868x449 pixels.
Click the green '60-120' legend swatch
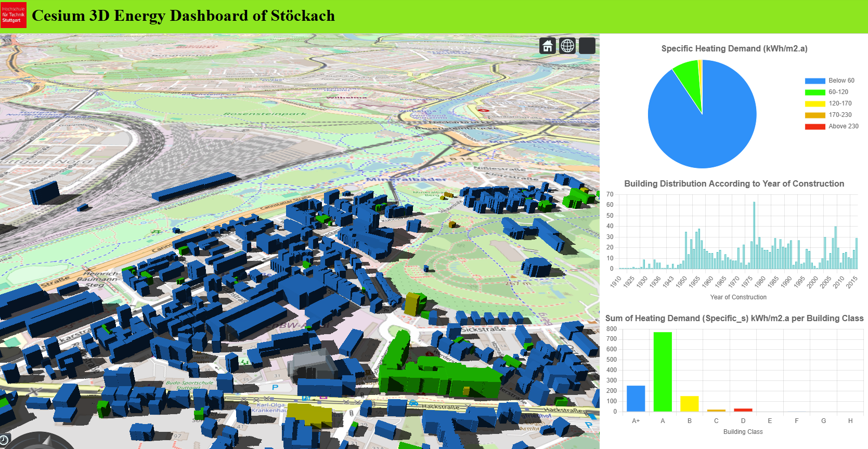click(x=815, y=93)
